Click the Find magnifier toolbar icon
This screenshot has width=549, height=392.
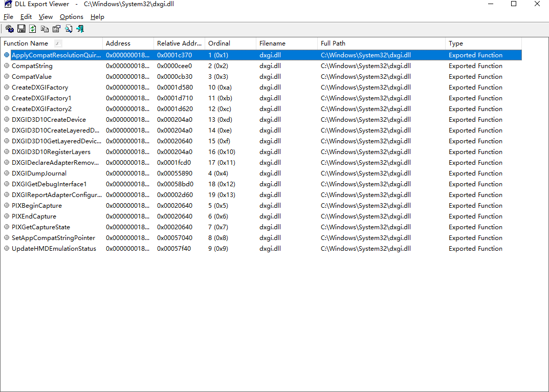pos(68,29)
